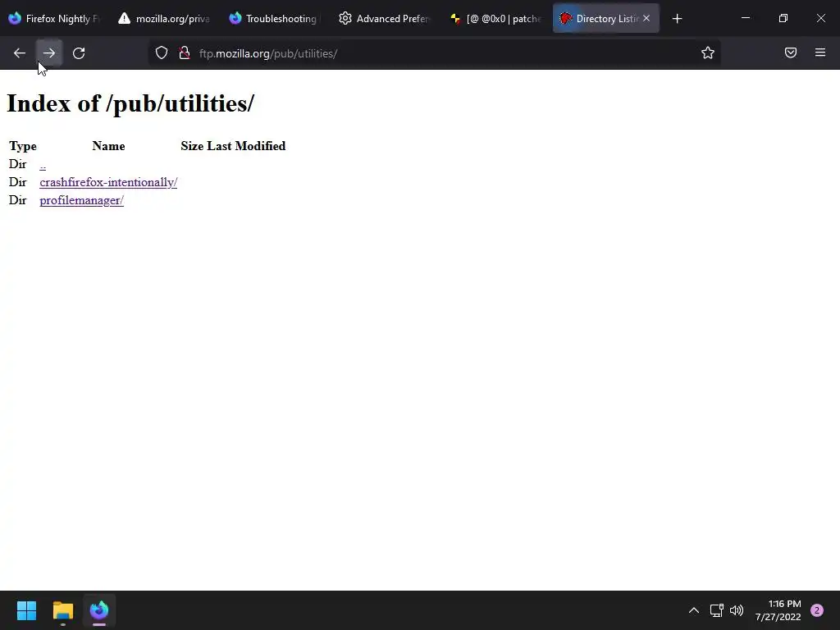Click the Firefox Nightly taskbar icon

[x=99, y=610]
